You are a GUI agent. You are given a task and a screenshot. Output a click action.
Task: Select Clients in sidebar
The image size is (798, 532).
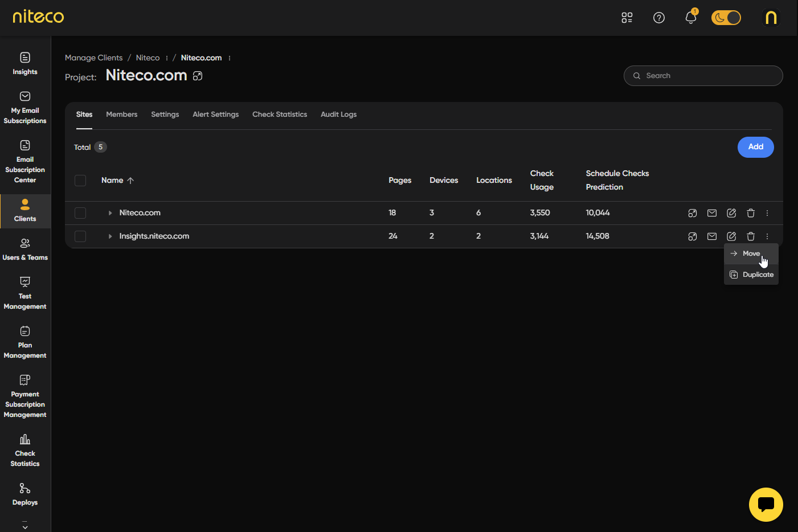pyautogui.click(x=25, y=211)
